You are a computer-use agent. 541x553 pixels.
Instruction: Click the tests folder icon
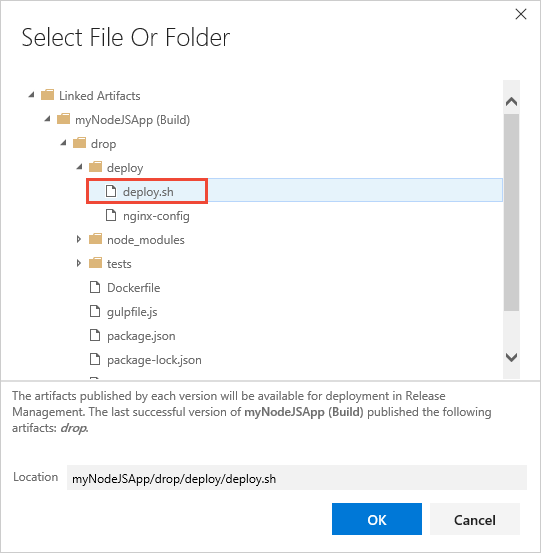96,263
